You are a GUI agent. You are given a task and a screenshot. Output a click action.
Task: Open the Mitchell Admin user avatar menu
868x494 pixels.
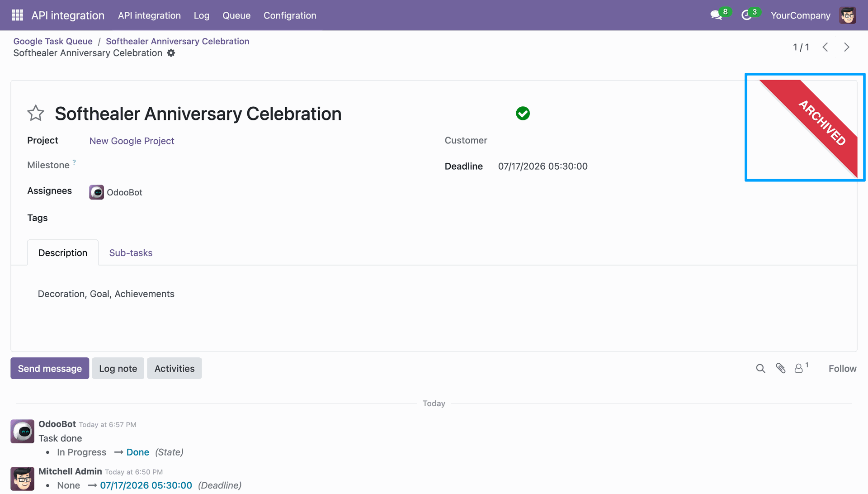pyautogui.click(x=848, y=15)
